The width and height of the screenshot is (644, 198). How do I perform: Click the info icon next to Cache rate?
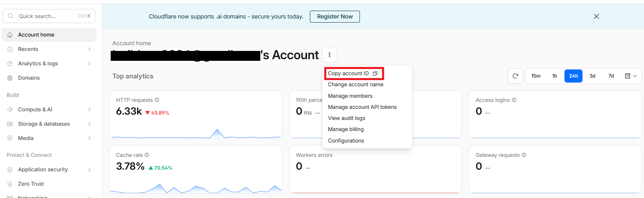(147, 155)
